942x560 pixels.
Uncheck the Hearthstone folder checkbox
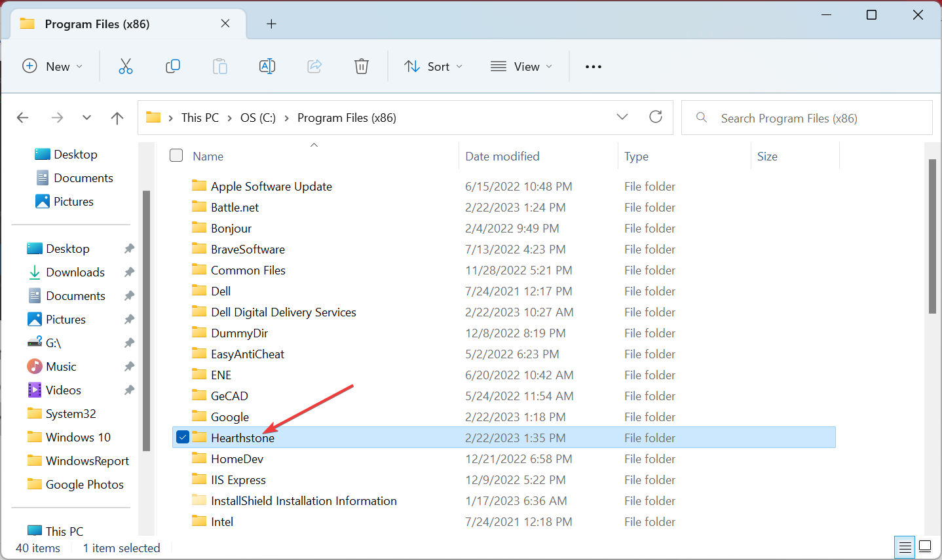coord(183,438)
